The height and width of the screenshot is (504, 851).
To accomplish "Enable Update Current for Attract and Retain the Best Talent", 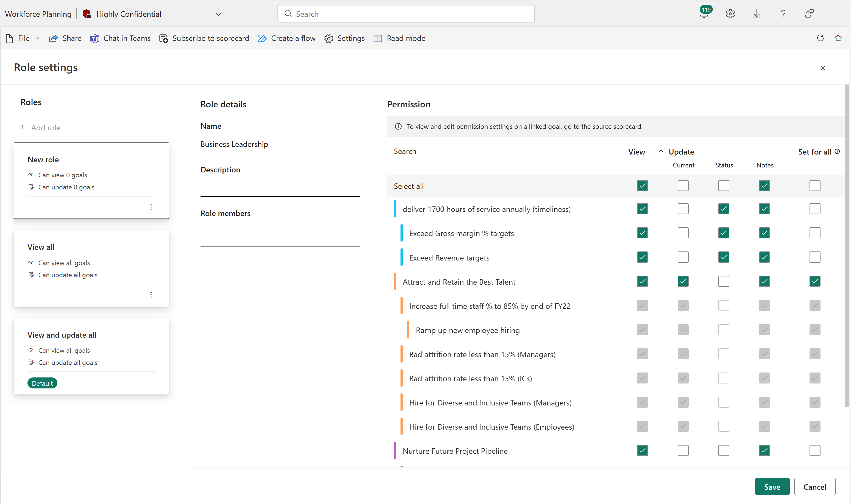I will (x=682, y=281).
